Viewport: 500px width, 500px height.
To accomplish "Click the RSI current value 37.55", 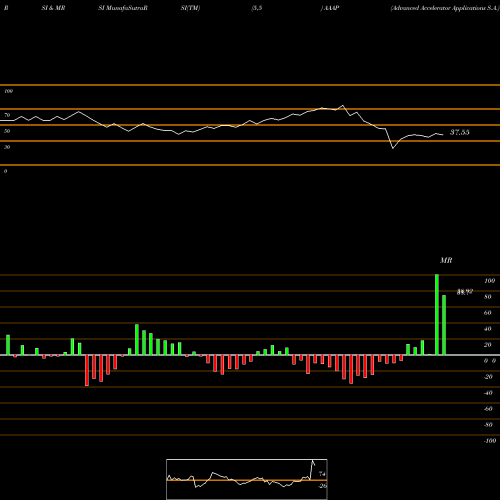I will [460, 132].
